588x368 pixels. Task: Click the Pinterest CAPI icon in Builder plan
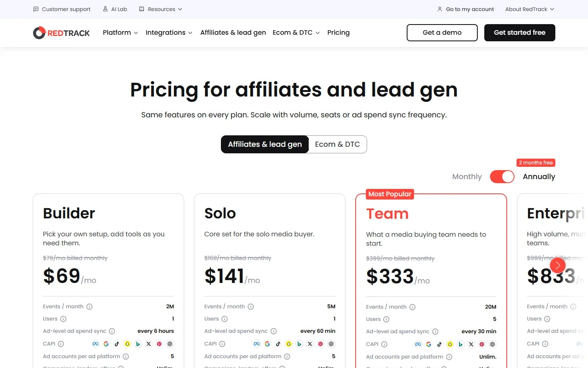pyautogui.click(x=159, y=344)
